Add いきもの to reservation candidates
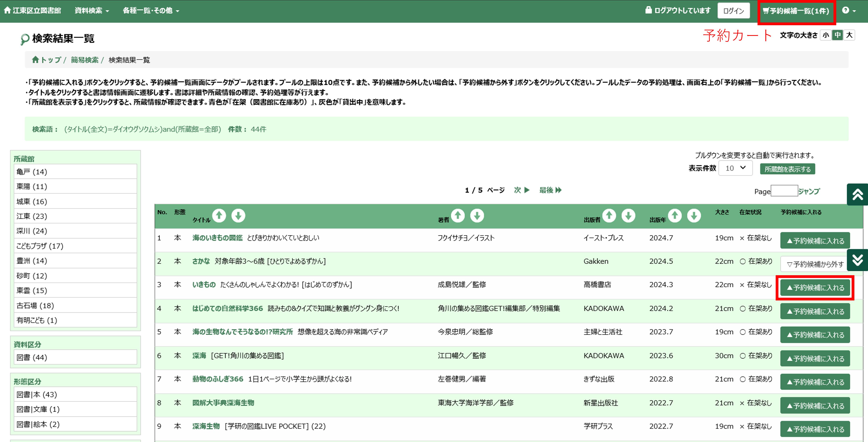Viewport: 868px width, 442px height. (815, 287)
